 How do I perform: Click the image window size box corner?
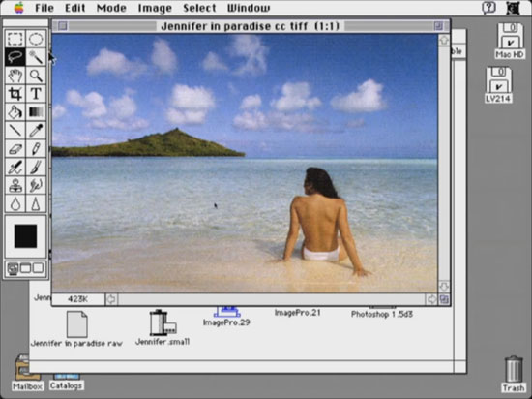click(444, 299)
